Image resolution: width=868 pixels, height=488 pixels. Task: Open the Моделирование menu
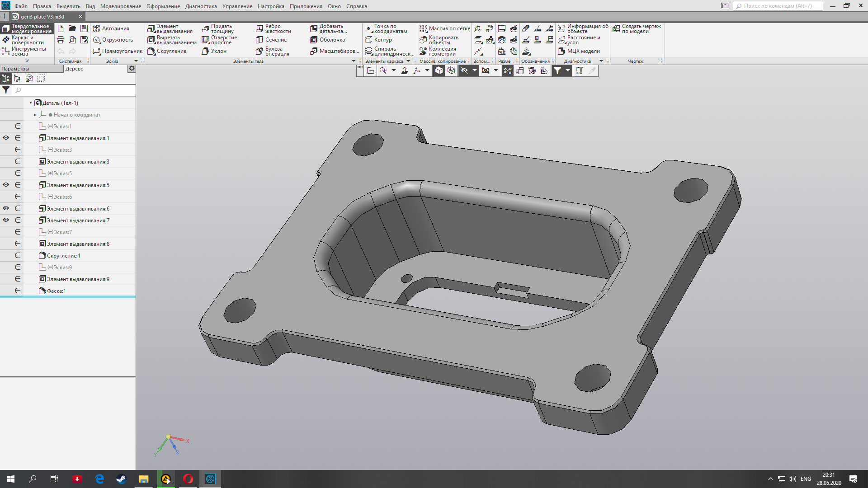point(120,6)
